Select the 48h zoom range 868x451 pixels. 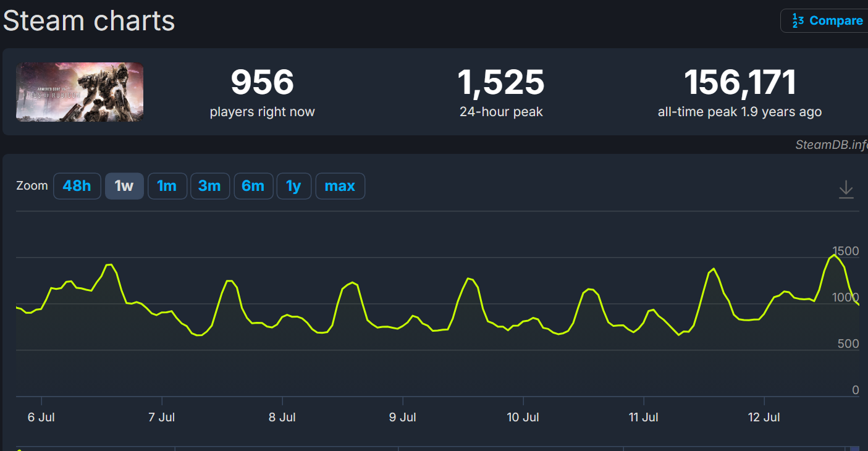click(x=77, y=186)
